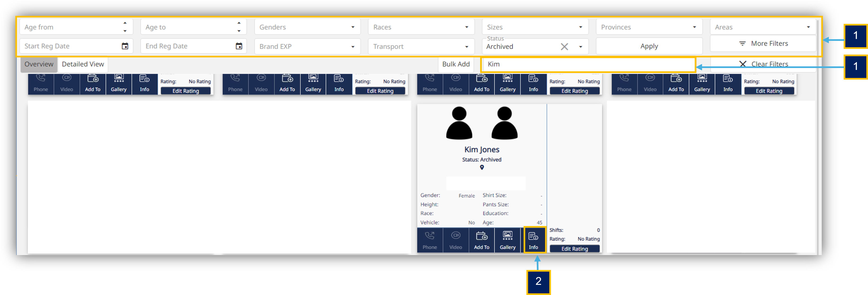This screenshot has height=295, width=868.
Task: Increase the Age from value
Action: (x=125, y=23)
